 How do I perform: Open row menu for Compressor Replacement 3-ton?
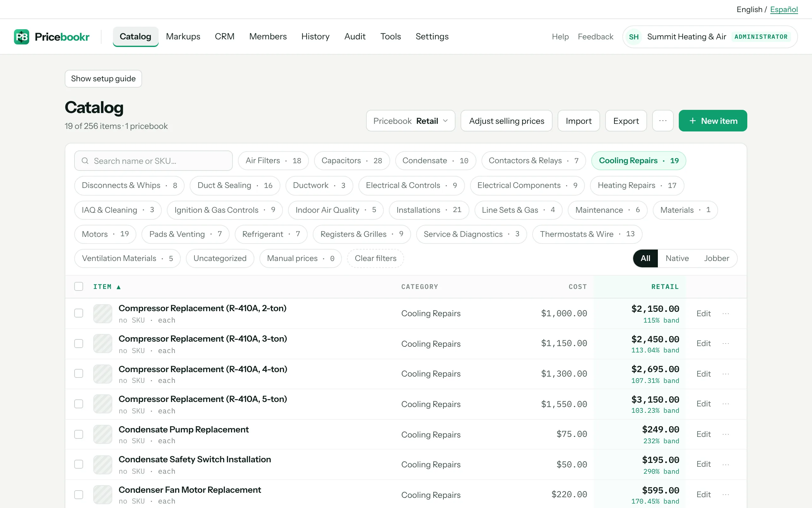pos(725,343)
